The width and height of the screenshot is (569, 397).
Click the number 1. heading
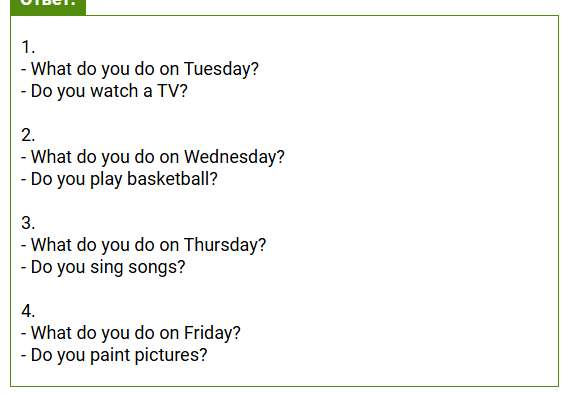click(28, 47)
